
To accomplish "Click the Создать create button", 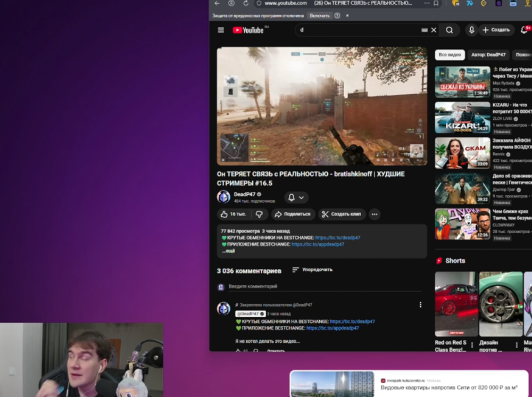I will (496, 30).
